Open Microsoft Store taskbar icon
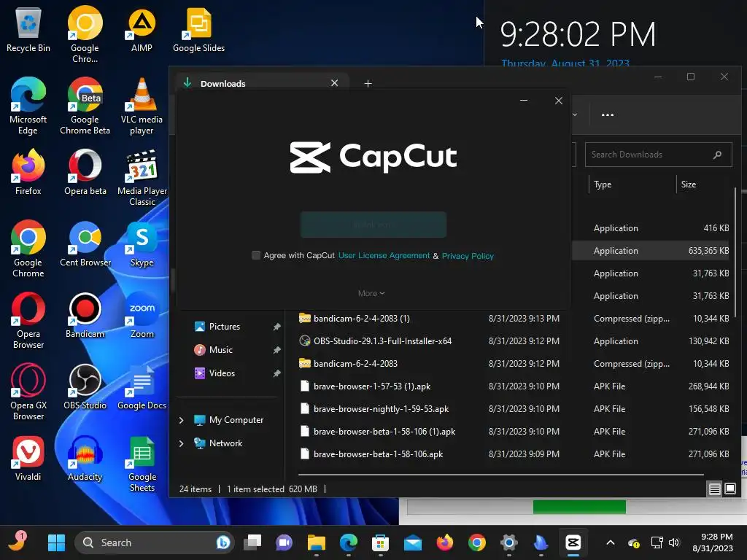 [x=380, y=542]
